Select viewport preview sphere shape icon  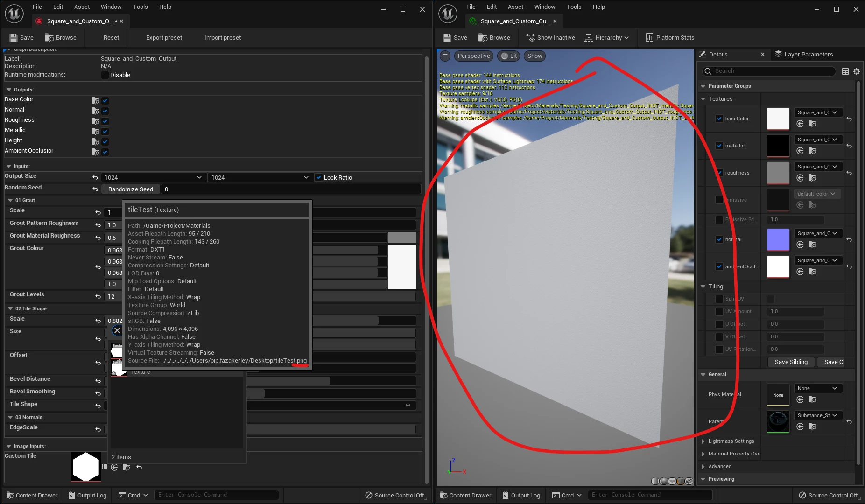(664, 481)
